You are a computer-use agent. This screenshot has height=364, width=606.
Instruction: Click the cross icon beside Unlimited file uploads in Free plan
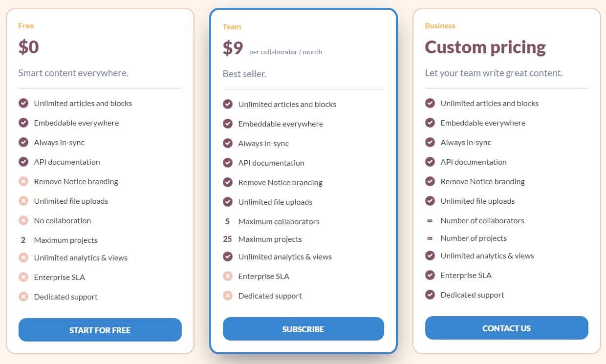point(23,201)
